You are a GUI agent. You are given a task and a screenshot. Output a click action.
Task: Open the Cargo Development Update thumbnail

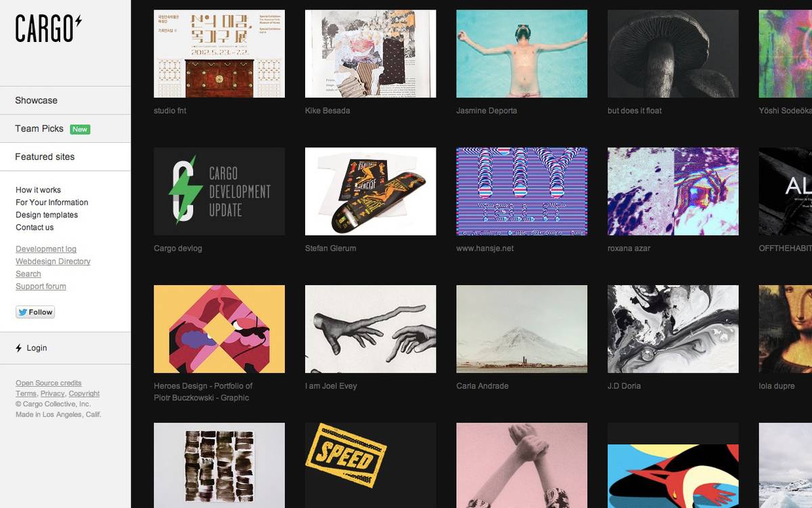[x=219, y=191]
